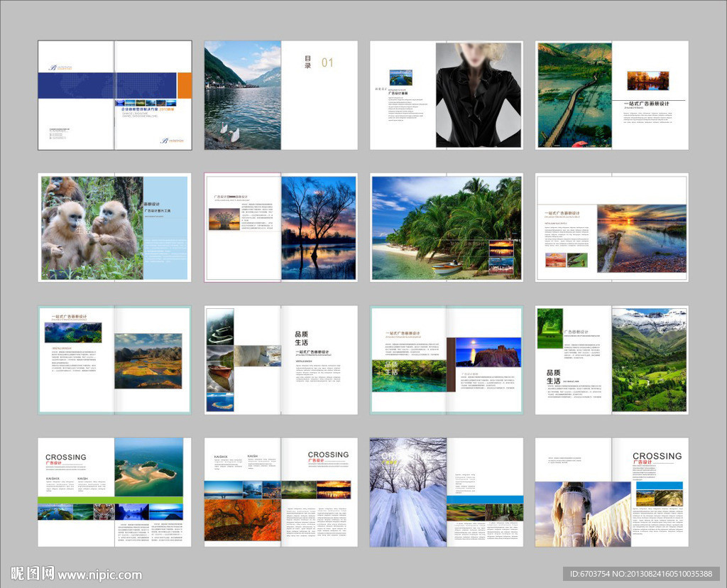The width and height of the screenshot is (727, 588).
Task: Select the beach dusk thumbnail above the maple
Action: [224, 490]
